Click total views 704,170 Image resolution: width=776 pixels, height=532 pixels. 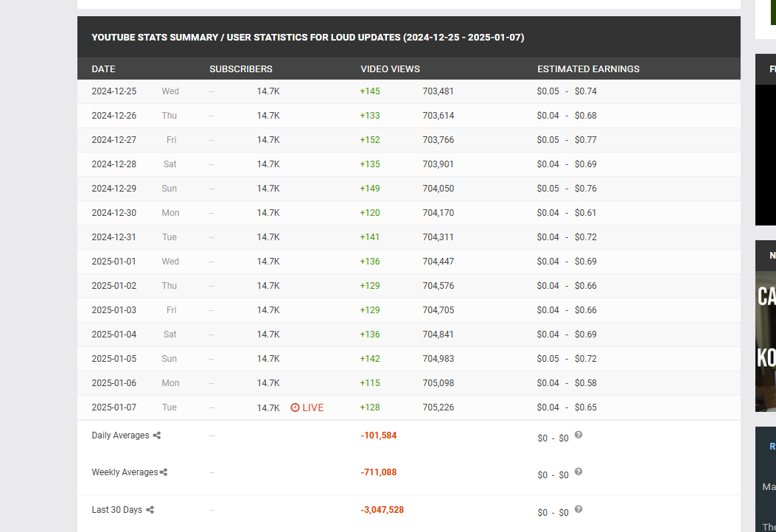pyautogui.click(x=438, y=212)
